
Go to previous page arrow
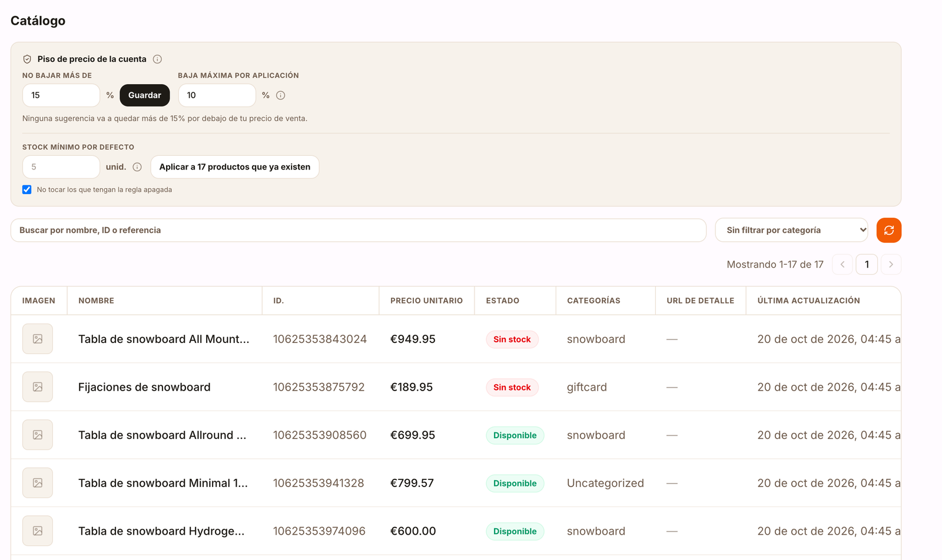click(x=843, y=265)
